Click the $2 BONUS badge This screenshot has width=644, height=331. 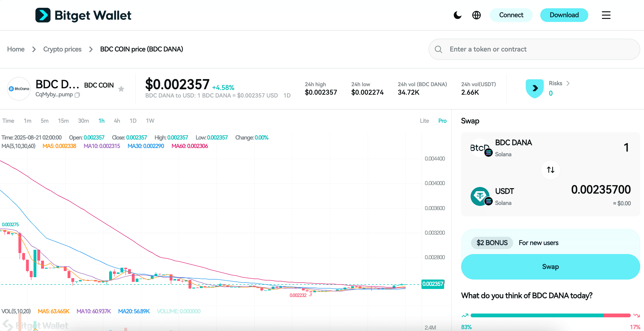click(492, 243)
